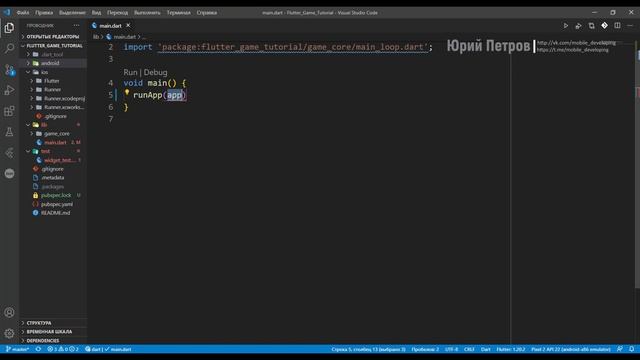Click the open changes icon in editor toolbar

click(x=591, y=26)
